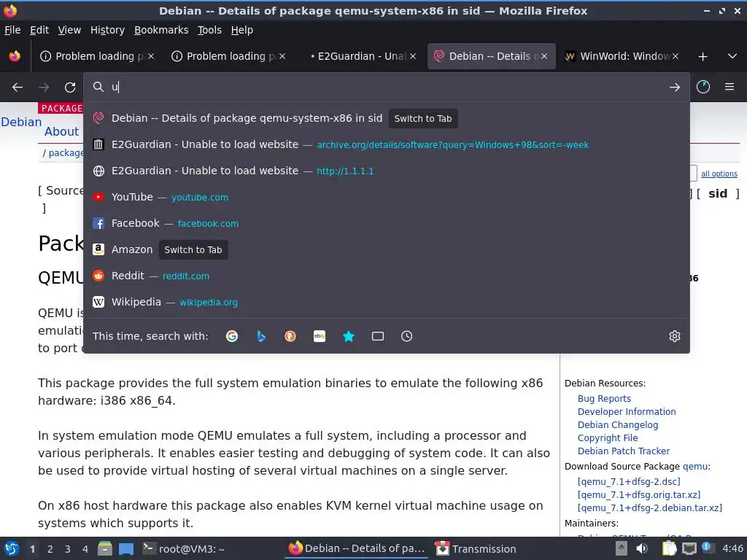Switch to workspace 3 in taskbar

[68, 549]
